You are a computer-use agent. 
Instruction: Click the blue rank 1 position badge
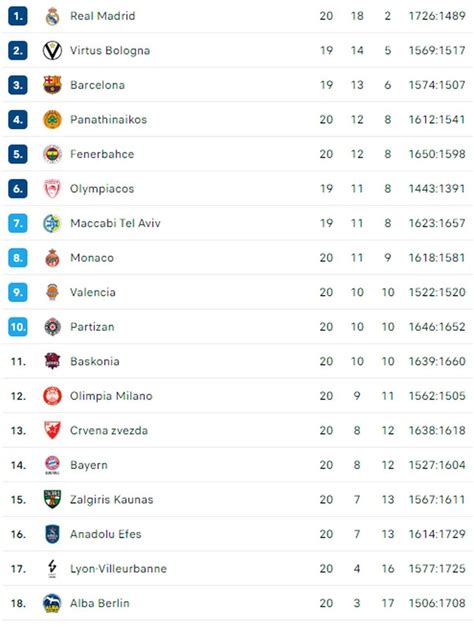click(18, 16)
